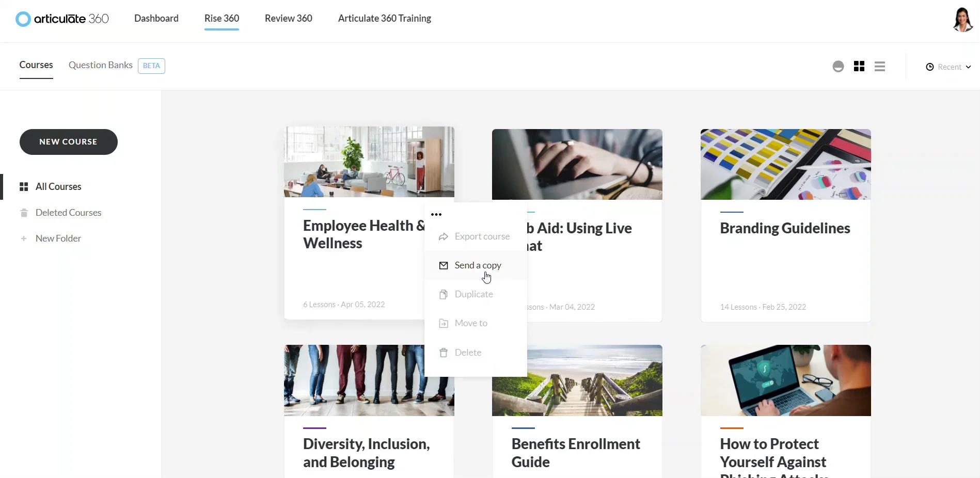Select Export course from menu
980x478 pixels.
point(476,236)
